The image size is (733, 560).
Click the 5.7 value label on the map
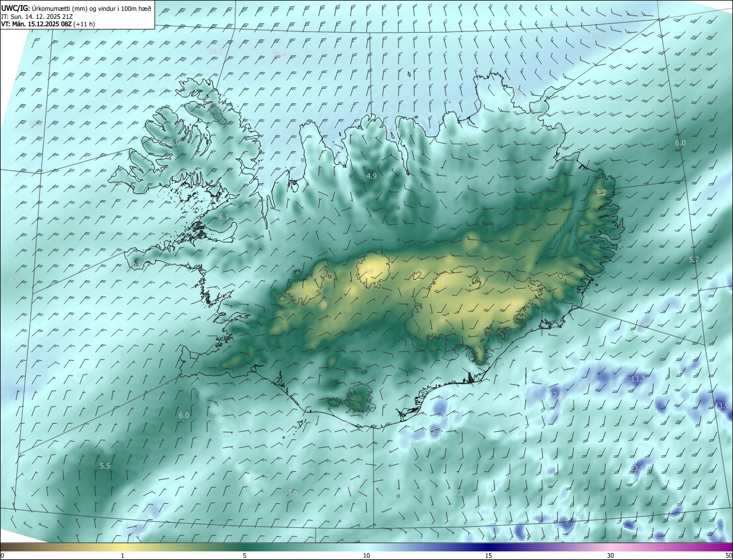694,259
